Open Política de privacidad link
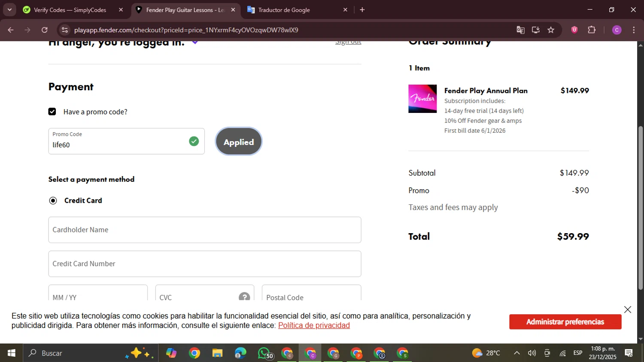 tap(314, 325)
